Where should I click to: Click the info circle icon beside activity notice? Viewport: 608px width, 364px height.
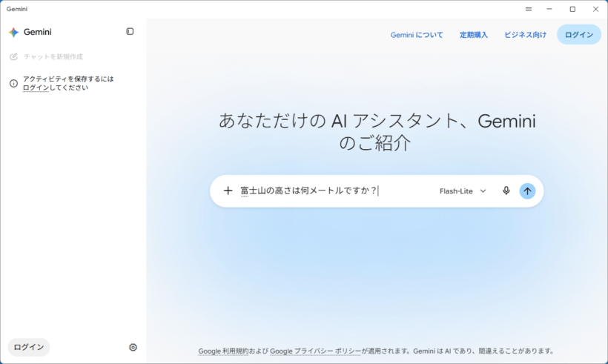[x=13, y=83]
